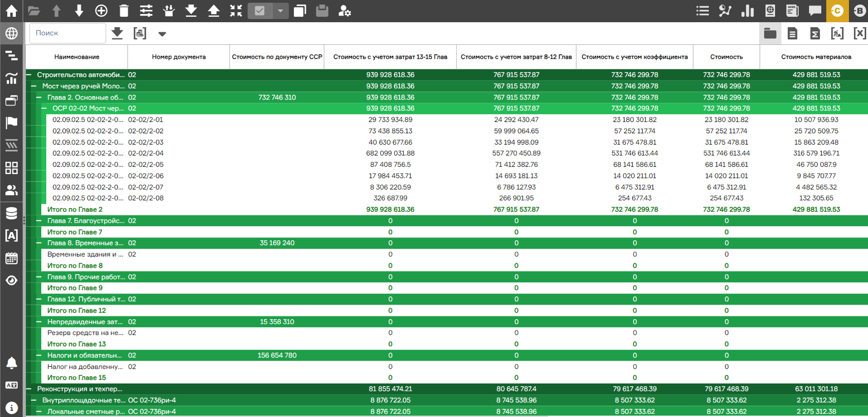Open sliders settings icon in toolbar
Screen dimensions: 868x417
point(146,11)
